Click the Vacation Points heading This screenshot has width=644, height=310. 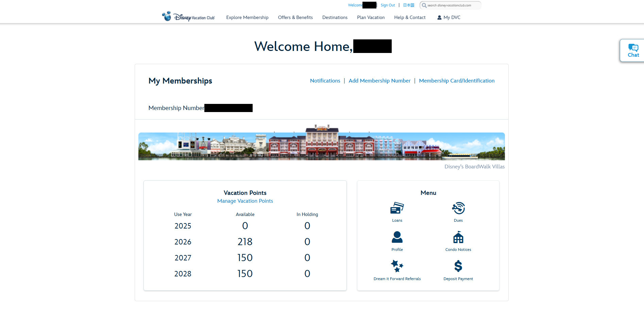click(x=245, y=193)
